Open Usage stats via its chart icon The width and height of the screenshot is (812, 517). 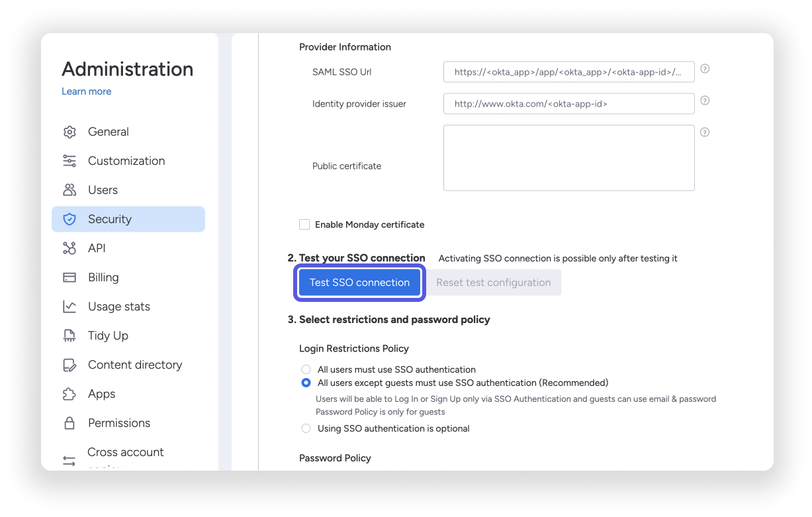click(x=69, y=306)
